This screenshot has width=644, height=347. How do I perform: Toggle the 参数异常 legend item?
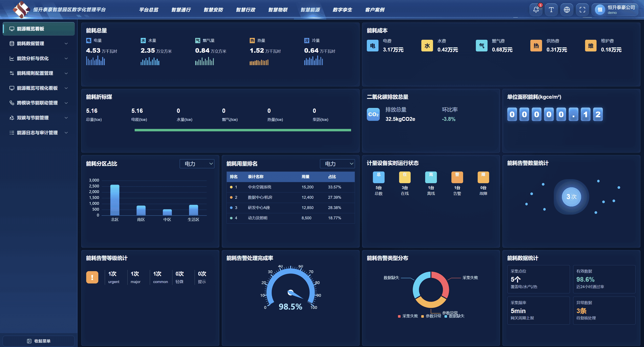431,316
